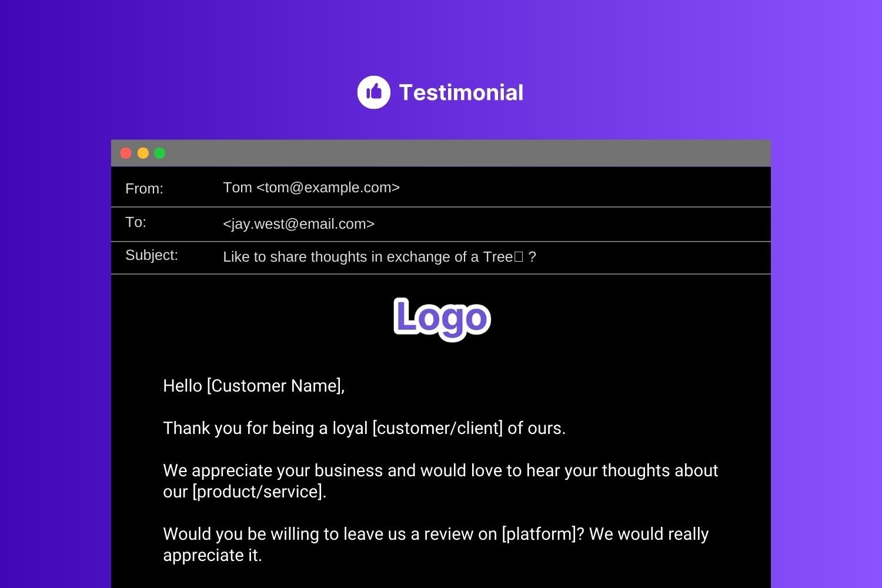Click the thumbs-up icon beside Testimonial
The image size is (882, 588).
tap(373, 92)
